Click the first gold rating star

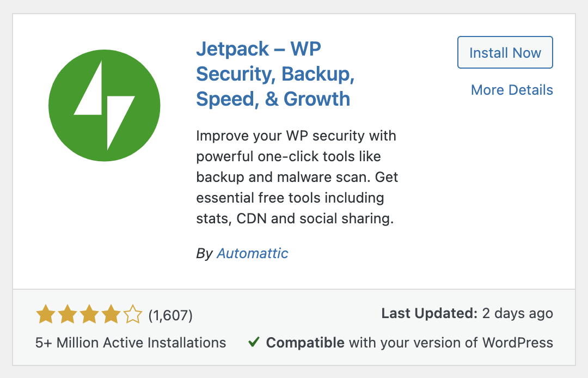(x=45, y=314)
